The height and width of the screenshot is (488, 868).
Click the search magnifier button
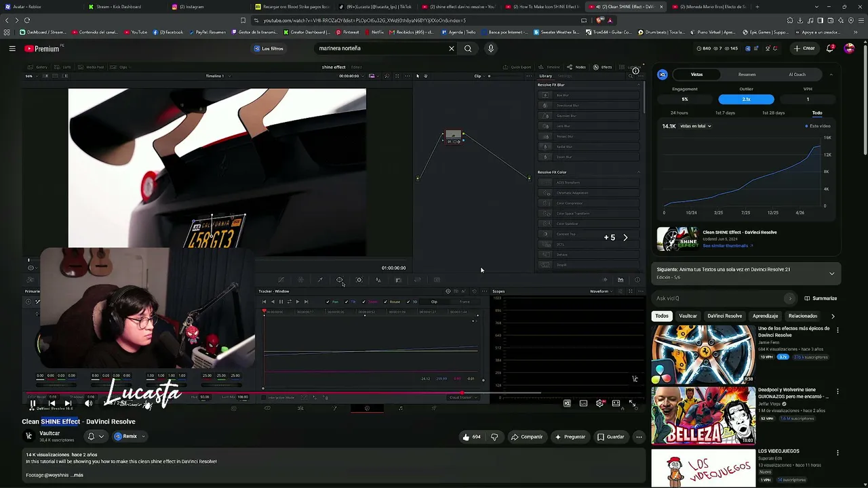pyautogui.click(x=468, y=49)
